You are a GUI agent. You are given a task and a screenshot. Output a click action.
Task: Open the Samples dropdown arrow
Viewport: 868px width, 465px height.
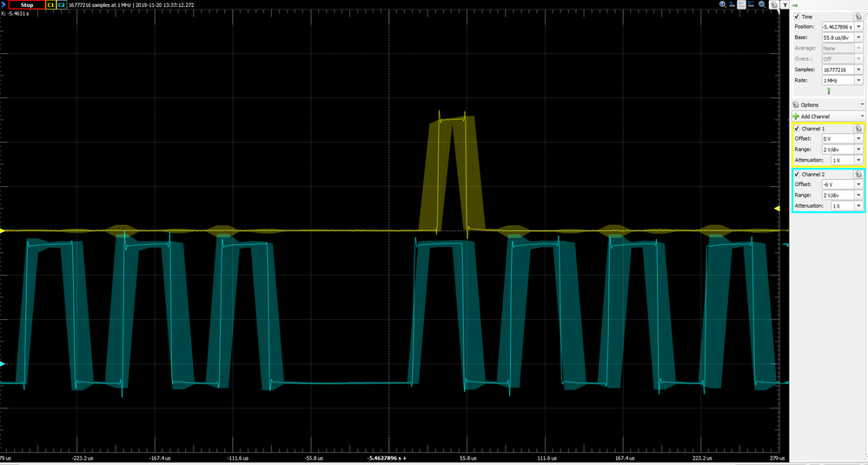pyautogui.click(x=858, y=70)
